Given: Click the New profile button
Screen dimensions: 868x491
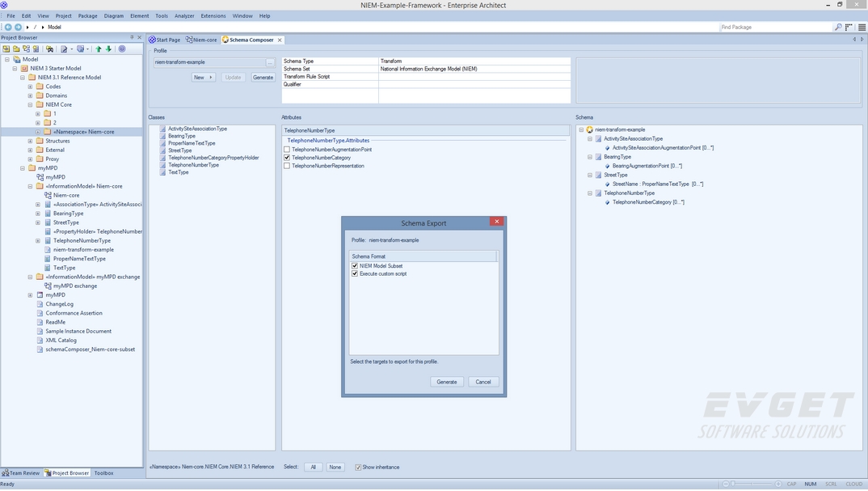Looking at the screenshot, I should pos(203,78).
